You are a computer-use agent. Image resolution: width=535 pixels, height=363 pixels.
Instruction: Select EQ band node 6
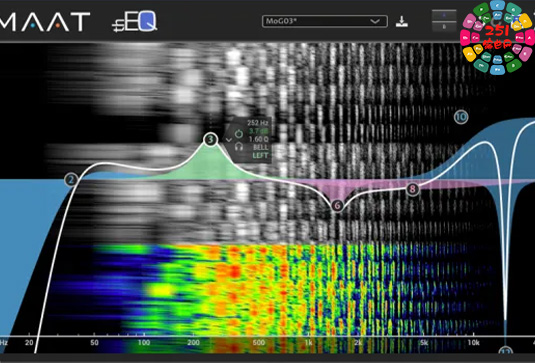(337, 205)
